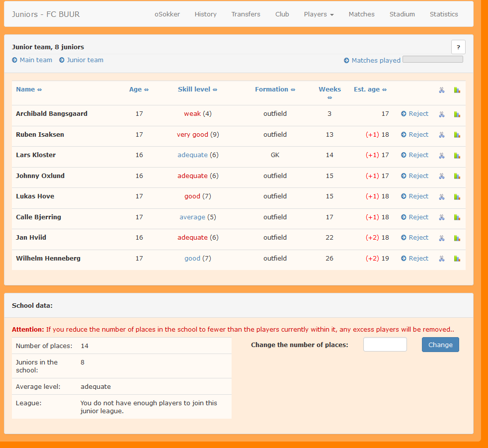Click skill level 'average (5)'
Image resolution: width=488 pixels, height=448 pixels.
pos(198,217)
